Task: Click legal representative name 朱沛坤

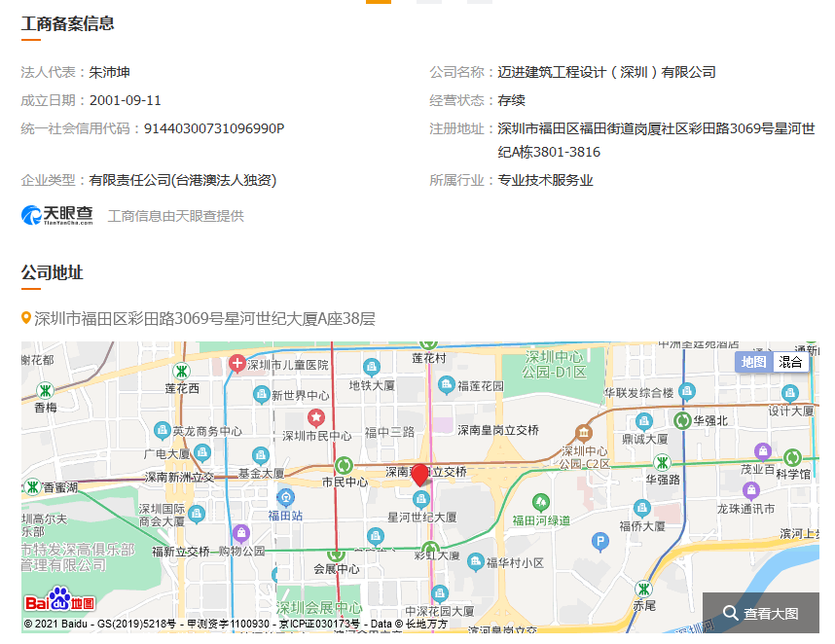Action: (109, 72)
